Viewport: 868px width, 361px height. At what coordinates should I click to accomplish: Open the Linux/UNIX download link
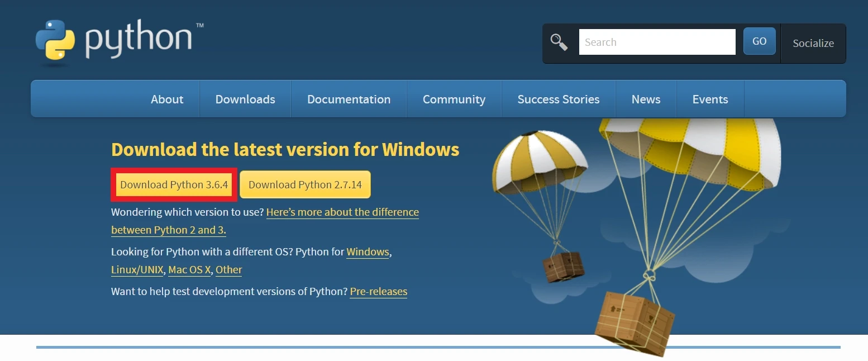pyautogui.click(x=137, y=270)
